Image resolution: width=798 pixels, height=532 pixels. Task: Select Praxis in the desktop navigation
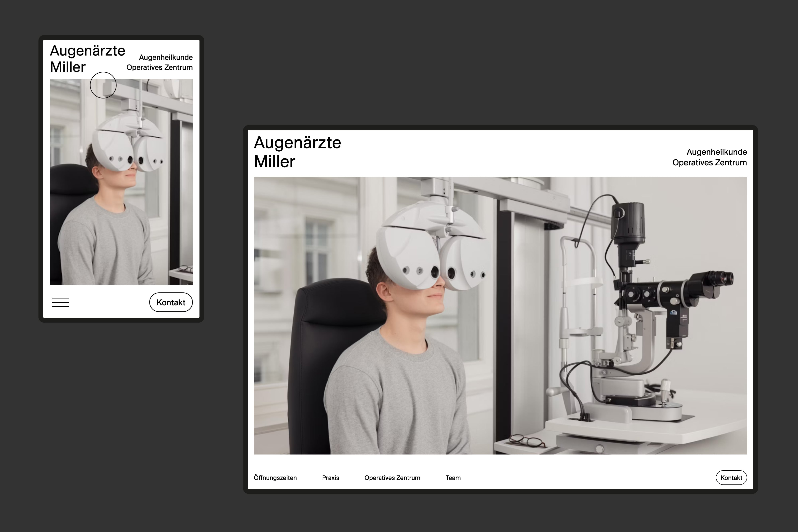[x=330, y=478]
